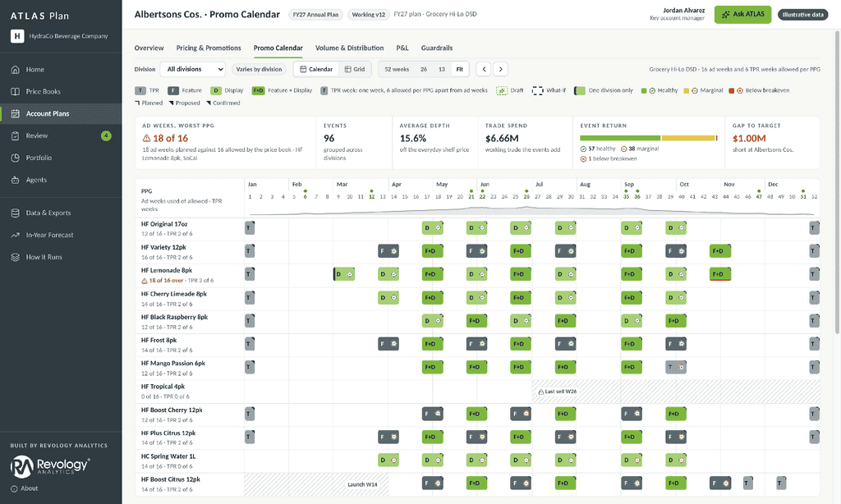
Task: Switch to Calendar view
Action: tap(316, 69)
